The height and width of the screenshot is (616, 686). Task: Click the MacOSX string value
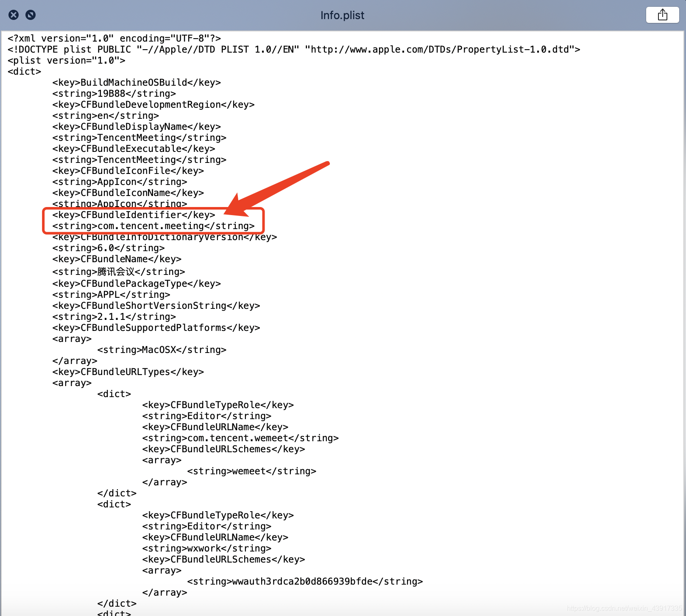162,350
